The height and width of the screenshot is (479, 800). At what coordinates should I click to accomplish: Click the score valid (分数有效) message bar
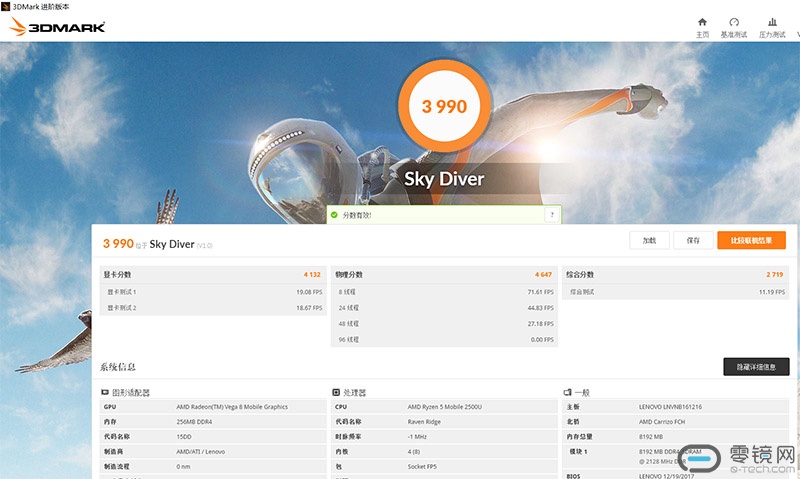tap(444, 215)
